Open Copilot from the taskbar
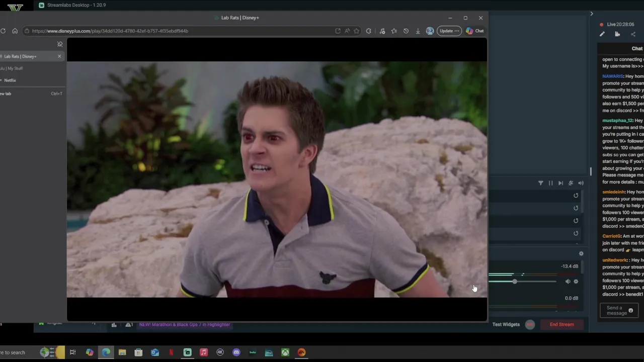 (90, 352)
